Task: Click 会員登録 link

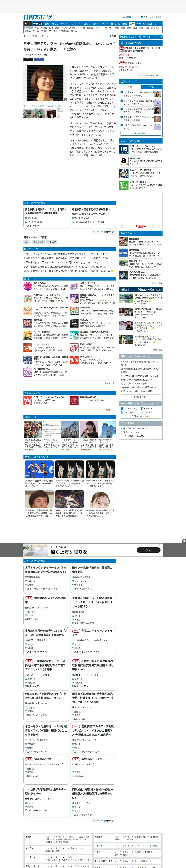Action: pyautogui.click(x=158, y=17)
